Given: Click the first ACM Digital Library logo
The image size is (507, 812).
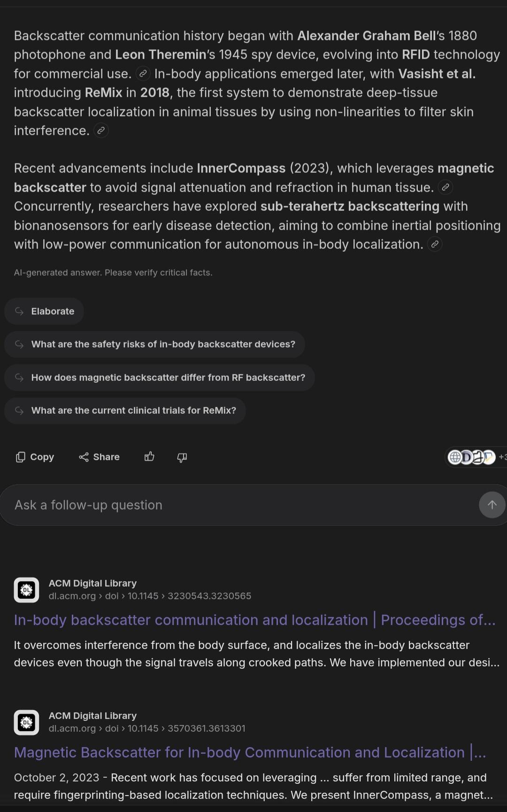Looking at the screenshot, I should click(26, 590).
